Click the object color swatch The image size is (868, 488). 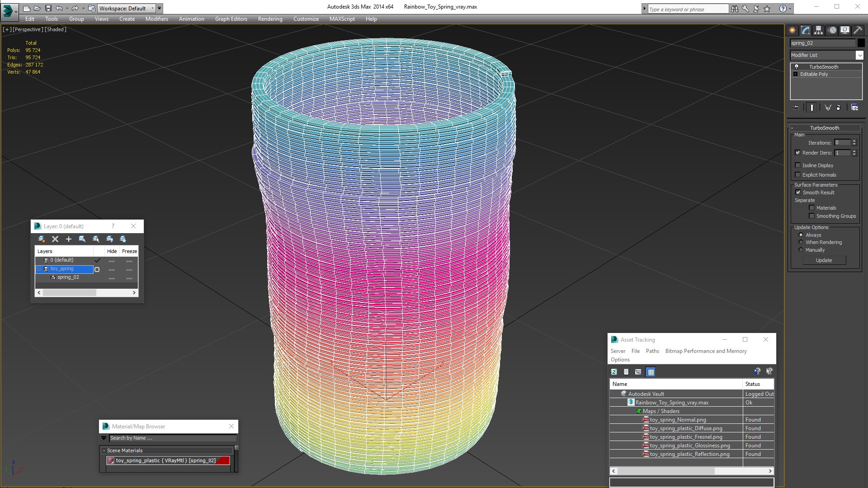coord(861,43)
